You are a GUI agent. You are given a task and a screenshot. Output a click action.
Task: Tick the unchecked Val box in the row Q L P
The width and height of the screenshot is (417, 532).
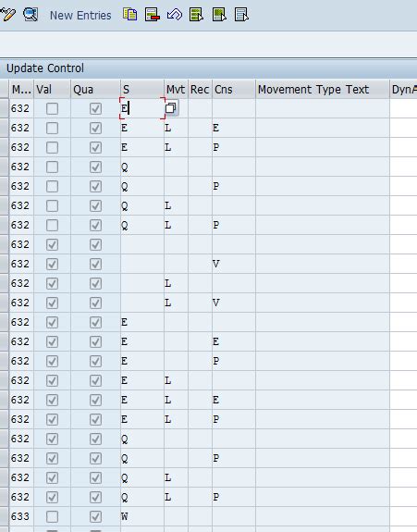point(52,225)
